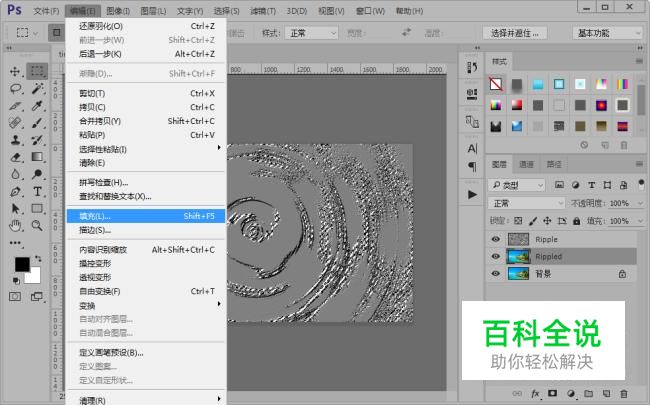Delete layer with trash icon

coord(623,393)
